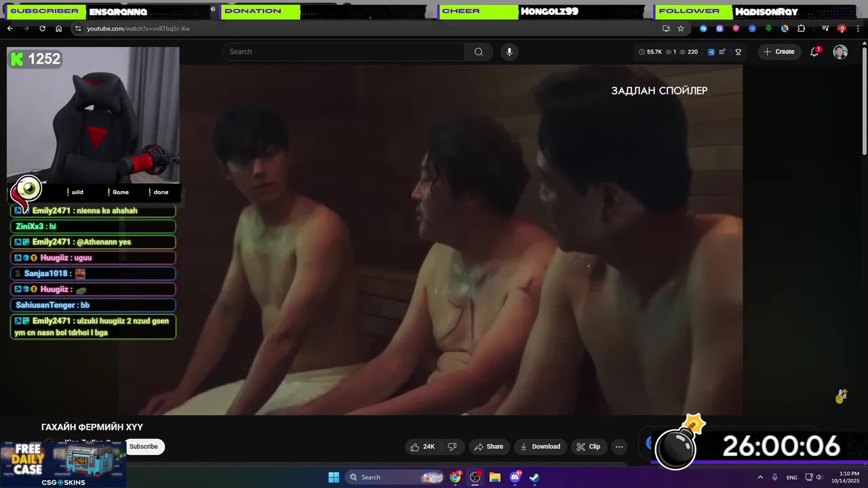868x488 pixels.
Task: Start voice search with the microphone
Action: 509,52
